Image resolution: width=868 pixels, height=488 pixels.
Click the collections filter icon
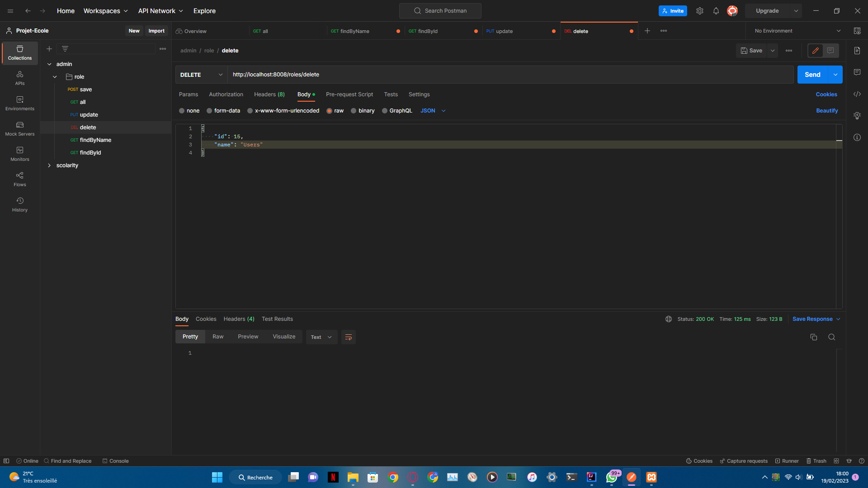click(65, 49)
